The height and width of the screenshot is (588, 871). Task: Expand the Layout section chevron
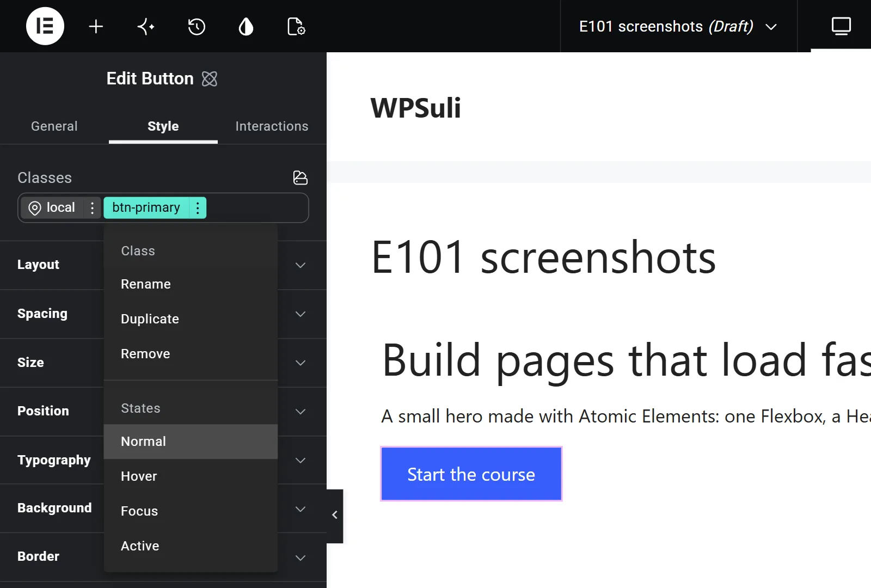pyautogui.click(x=300, y=265)
